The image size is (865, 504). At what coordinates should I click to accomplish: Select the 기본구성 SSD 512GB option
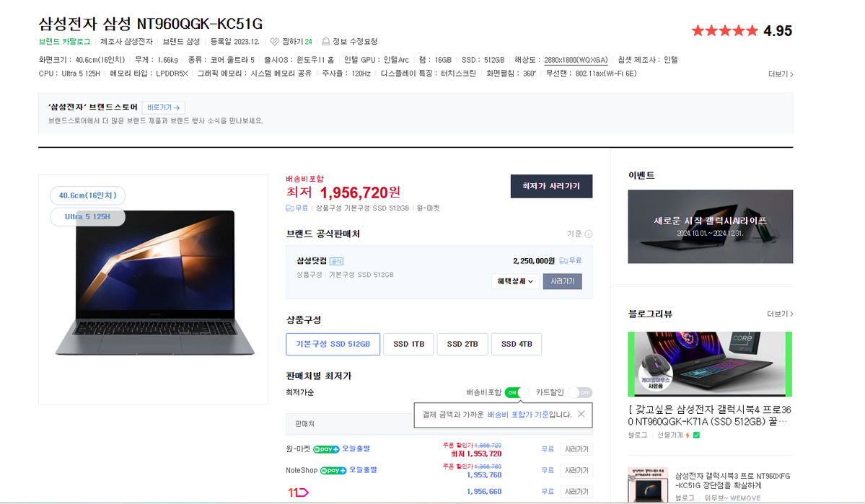pos(333,344)
